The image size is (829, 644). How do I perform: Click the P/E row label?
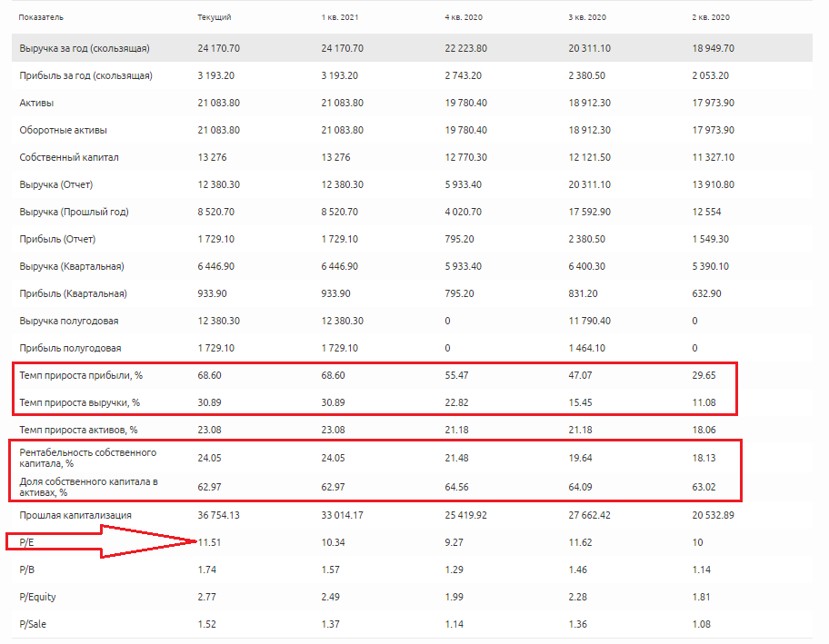(x=27, y=542)
